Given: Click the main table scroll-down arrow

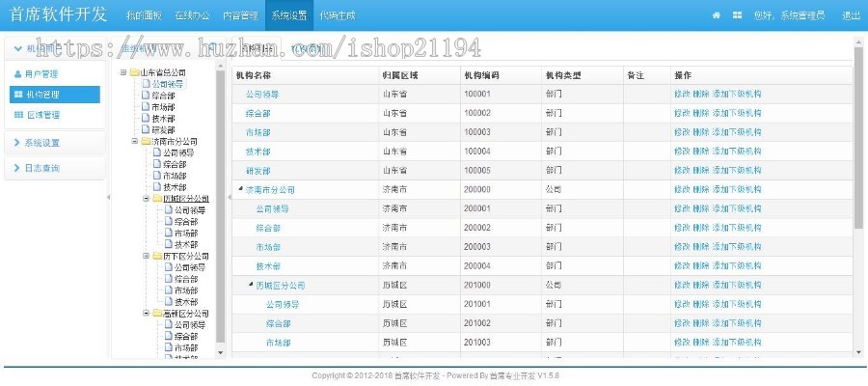Looking at the screenshot, I should tap(859, 352).
